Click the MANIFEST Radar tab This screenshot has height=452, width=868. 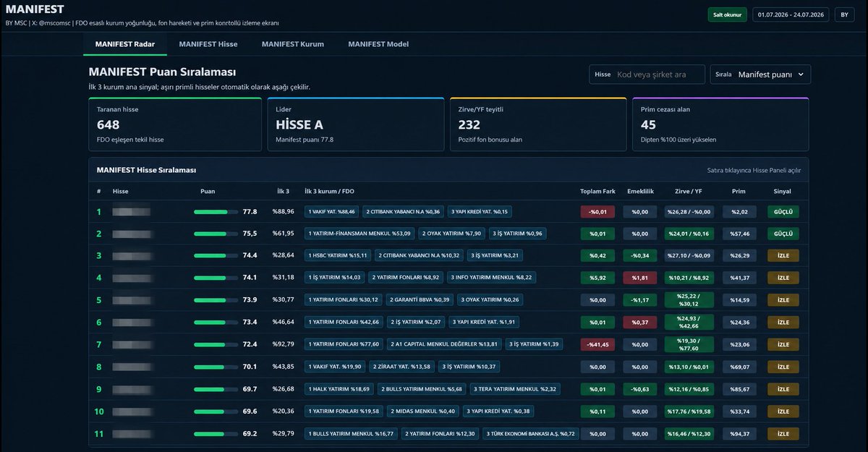pos(125,44)
